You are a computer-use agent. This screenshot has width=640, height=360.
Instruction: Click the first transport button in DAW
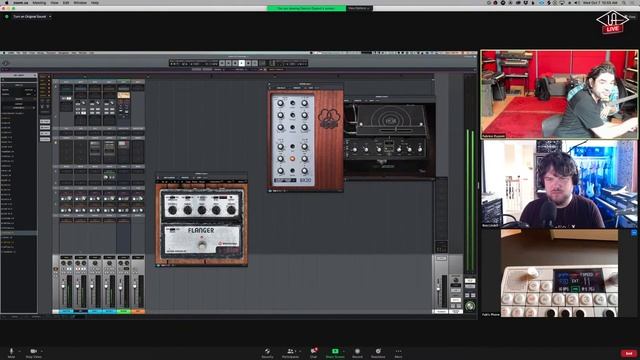[x=222, y=63]
